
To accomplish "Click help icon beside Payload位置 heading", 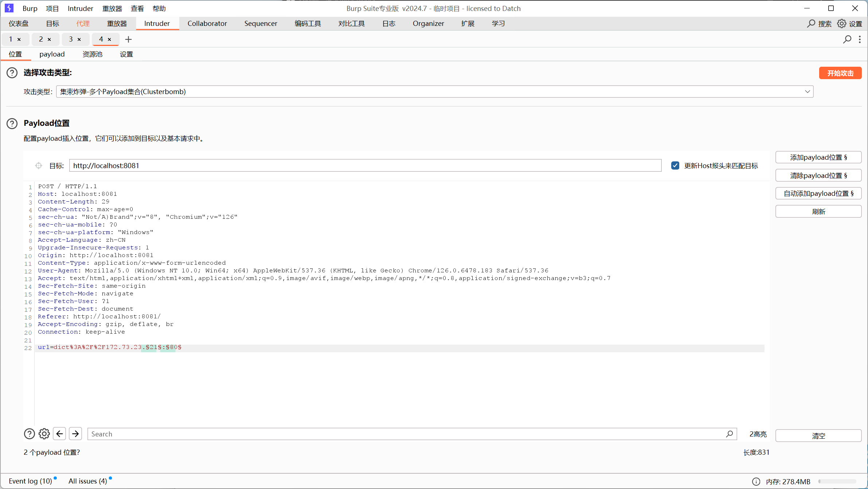I will pos(12,124).
